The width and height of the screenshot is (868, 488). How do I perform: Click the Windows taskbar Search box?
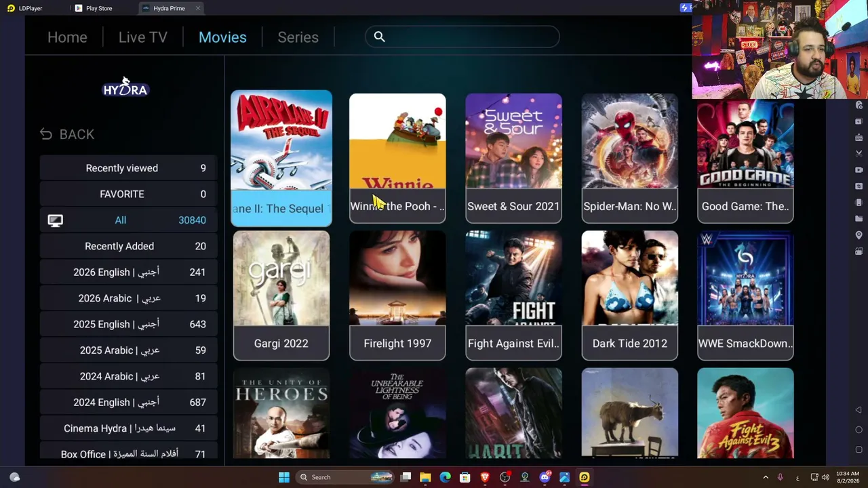[x=345, y=477]
